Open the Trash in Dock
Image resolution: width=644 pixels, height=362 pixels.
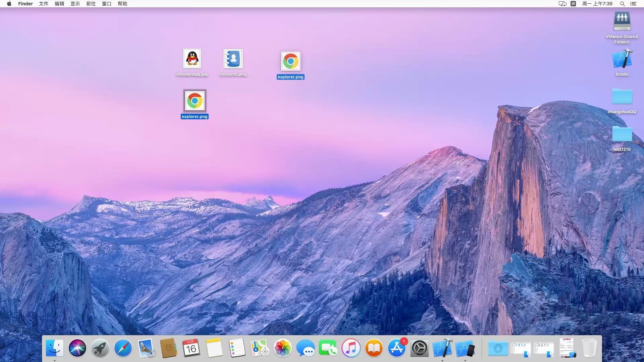(x=589, y=348)
